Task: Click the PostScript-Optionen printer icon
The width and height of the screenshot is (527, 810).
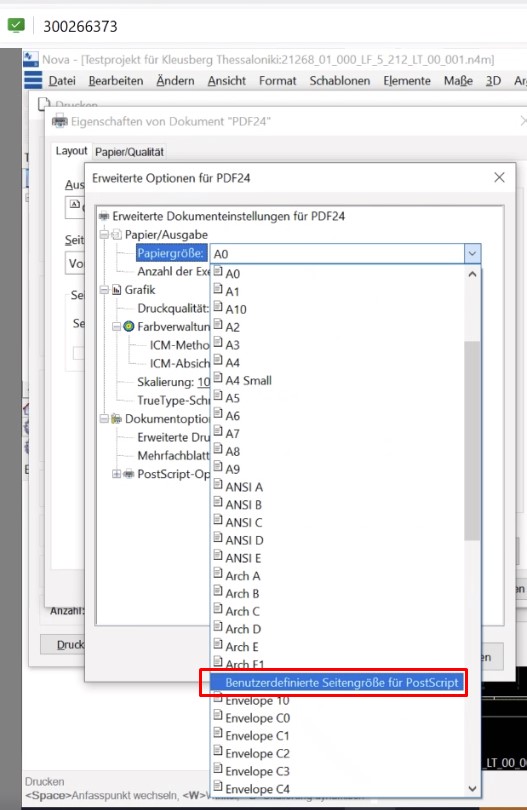Action: pos(129,474)
